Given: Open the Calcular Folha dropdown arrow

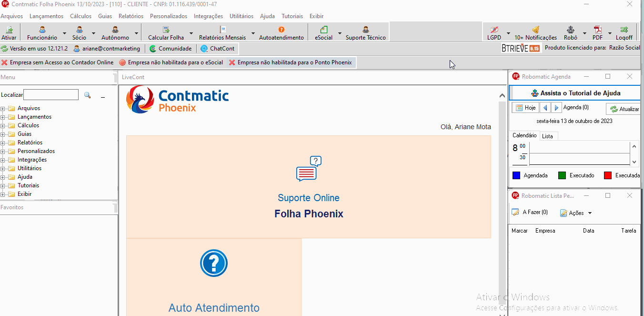Looking at the screenshot, I should pyautogui.click(x=191, y=33).
